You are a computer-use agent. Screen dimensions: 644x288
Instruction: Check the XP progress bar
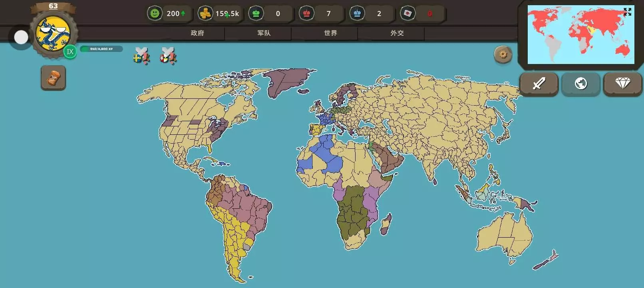click(x=101, y=49)
